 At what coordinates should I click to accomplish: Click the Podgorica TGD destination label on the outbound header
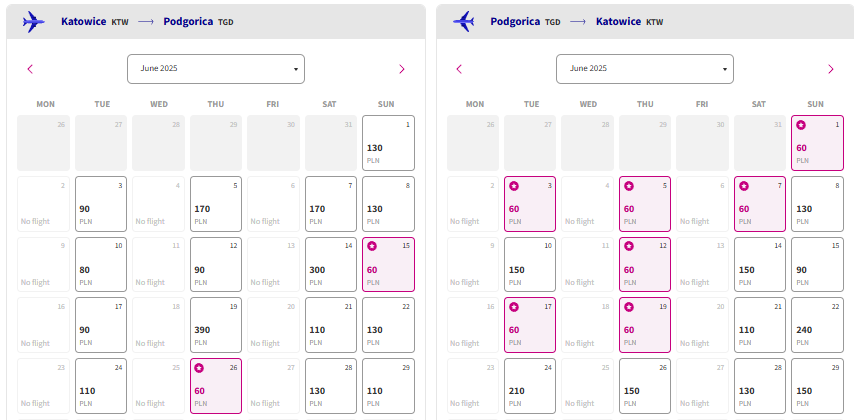point(198,22)
